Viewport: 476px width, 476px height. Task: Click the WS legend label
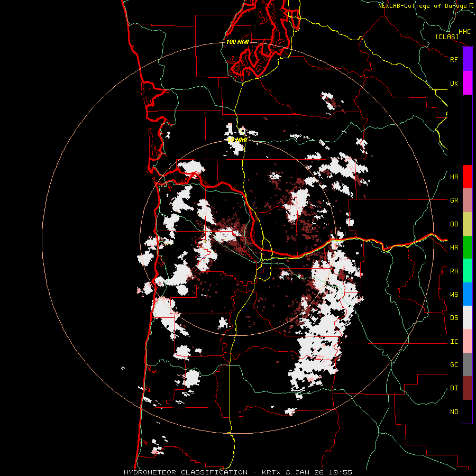pos(454,295)
